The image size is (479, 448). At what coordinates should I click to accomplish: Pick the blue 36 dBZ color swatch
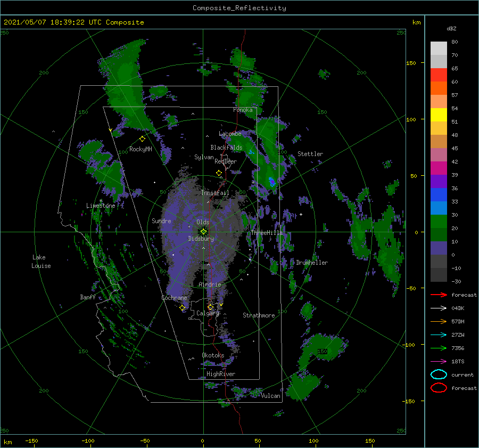coord(439,195)
